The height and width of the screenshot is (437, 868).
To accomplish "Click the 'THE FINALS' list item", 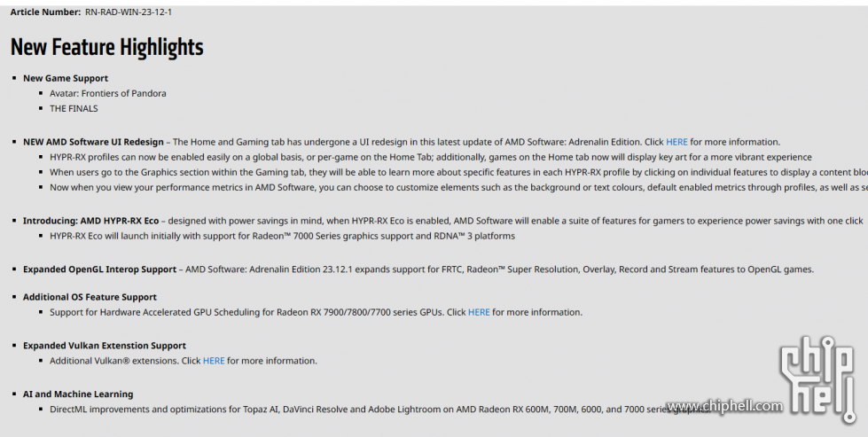I will (74, 109).
